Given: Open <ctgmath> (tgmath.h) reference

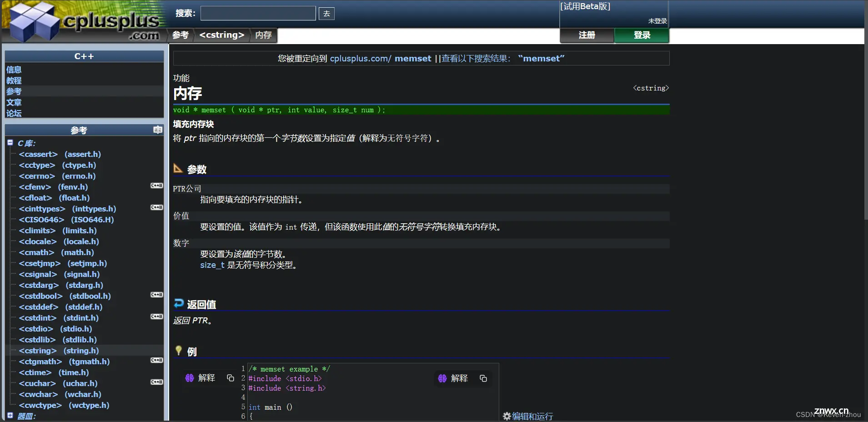Looking at the screenshot, I should (64, 362).
